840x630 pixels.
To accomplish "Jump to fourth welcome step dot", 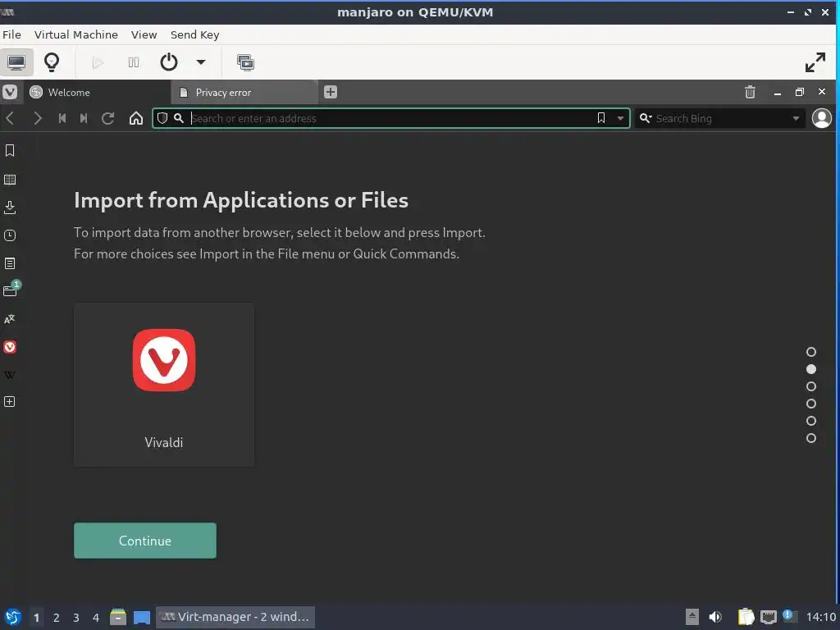I will [811, 404].
